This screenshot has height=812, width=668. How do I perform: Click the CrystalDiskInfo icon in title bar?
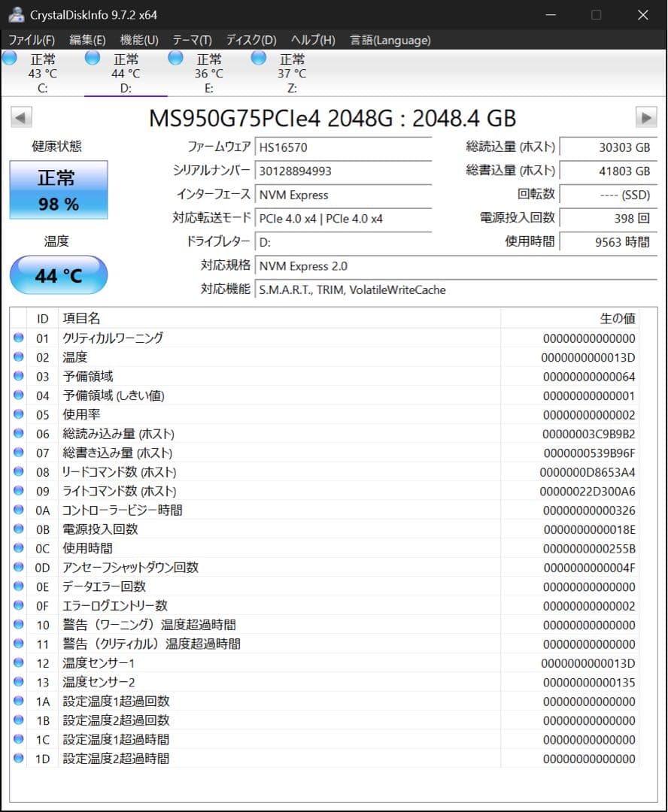17,14
